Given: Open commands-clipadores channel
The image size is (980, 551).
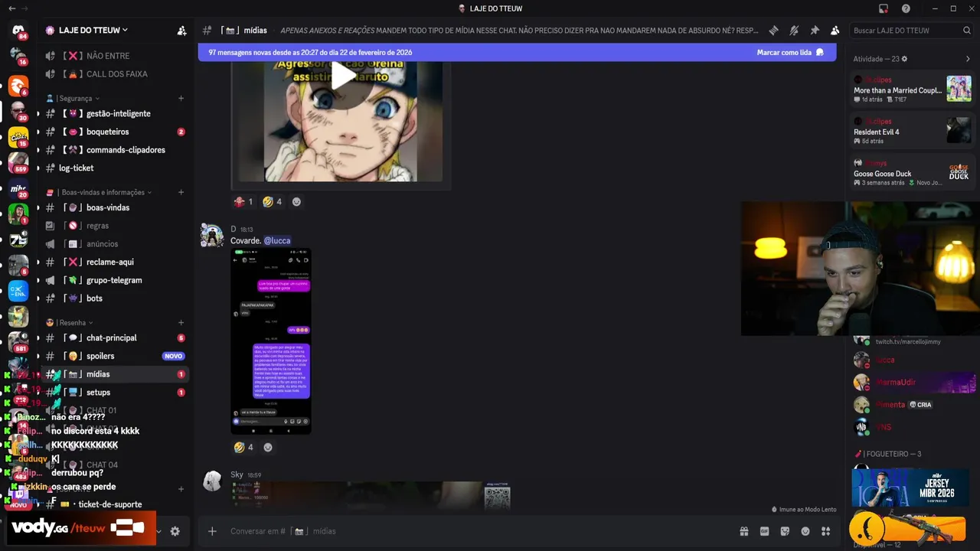Looking at the screenshot, I should (x=115, y=150).
